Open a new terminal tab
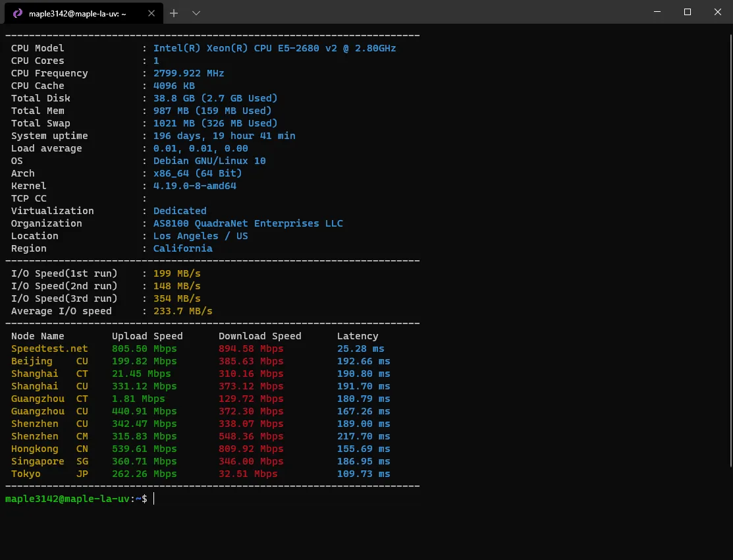 [173, 13]
